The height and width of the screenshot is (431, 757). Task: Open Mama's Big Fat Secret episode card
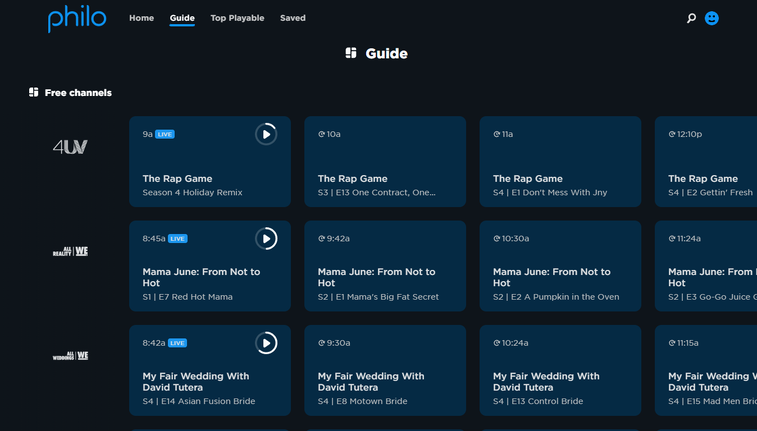pyautogui.click(x=385, y=266)
